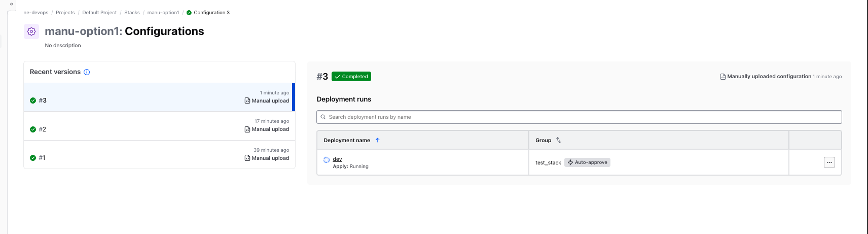Image resolution: width=868 pixels, height=234 pixels.
Task: Open the dev row ellipsis actions menu
Action: click(829, 162)
